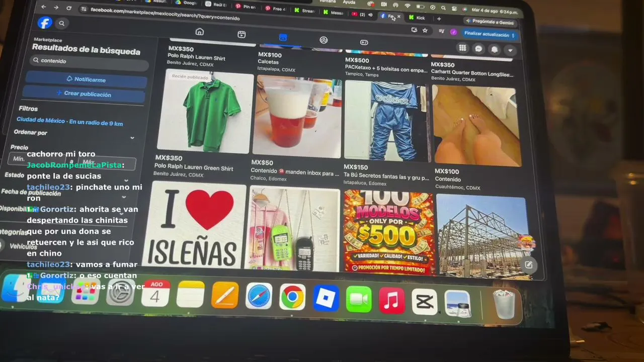Open the Trash in the Dock
This screenshot has height=362, width=644.
coord(504,305)
